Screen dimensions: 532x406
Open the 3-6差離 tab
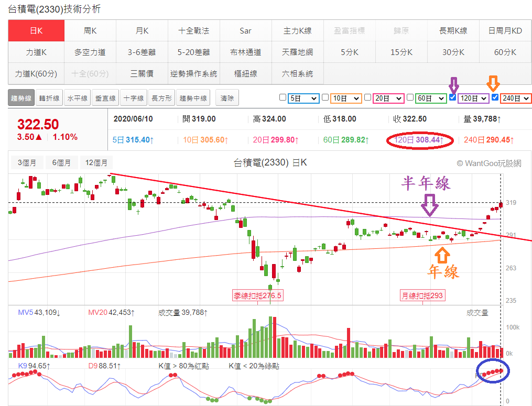[142, 52]
